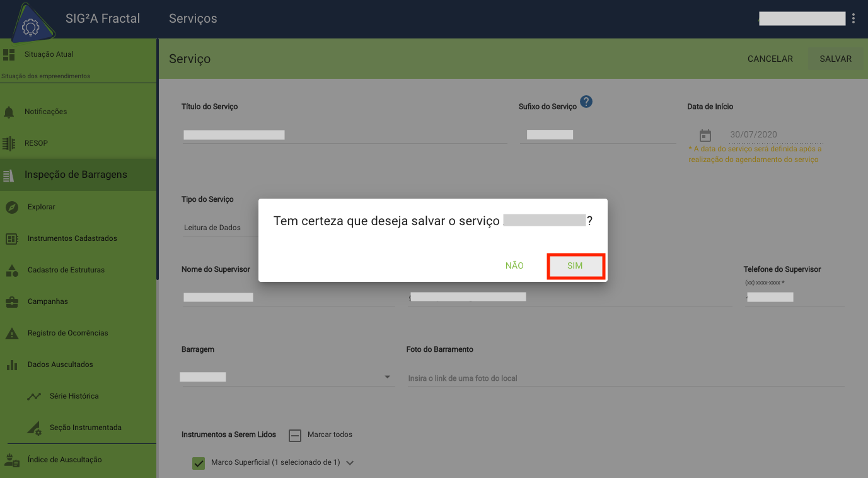Image resolution: width=868 pixels, height=478 pixels.
Task: Open the Barragem dropdown arrow
Action: 387,377
